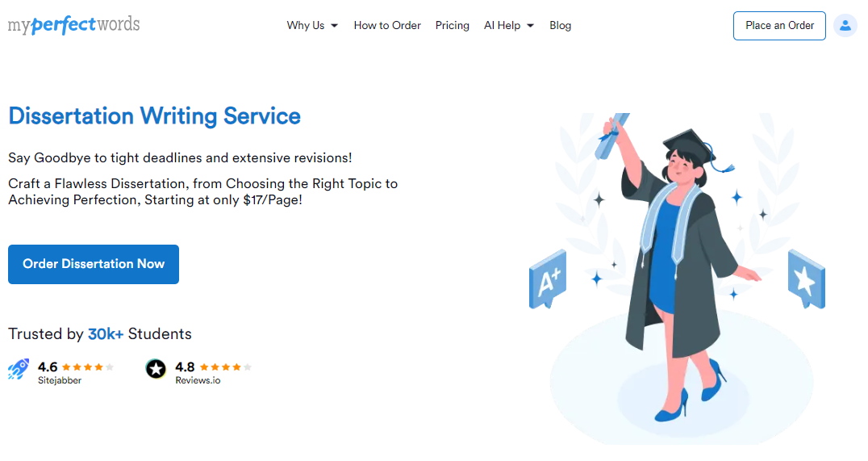Click the 30k+ highlighted text
Screen dimensions: 868x461
coord(105,333)
